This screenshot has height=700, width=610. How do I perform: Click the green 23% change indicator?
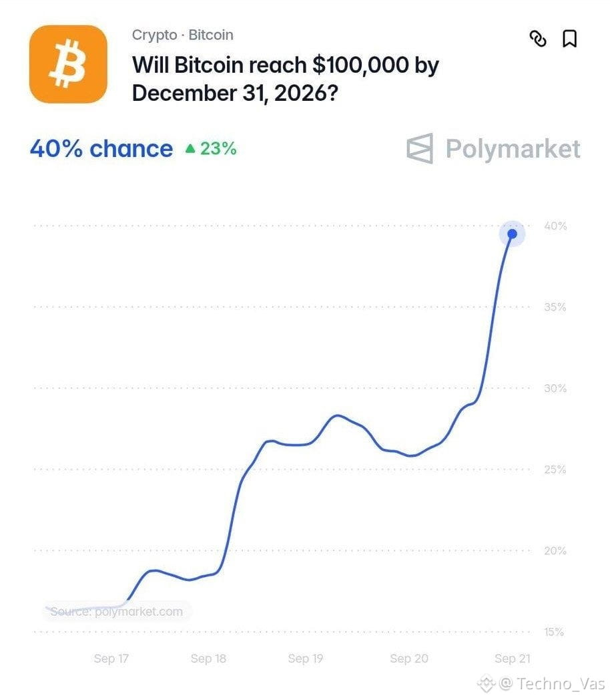click(211, 149)
